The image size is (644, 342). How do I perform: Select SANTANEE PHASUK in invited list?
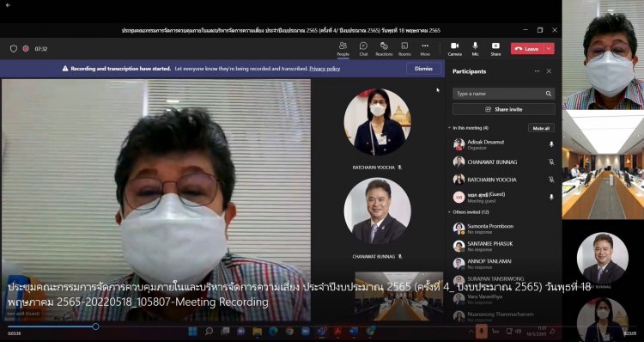click(503, 247)
